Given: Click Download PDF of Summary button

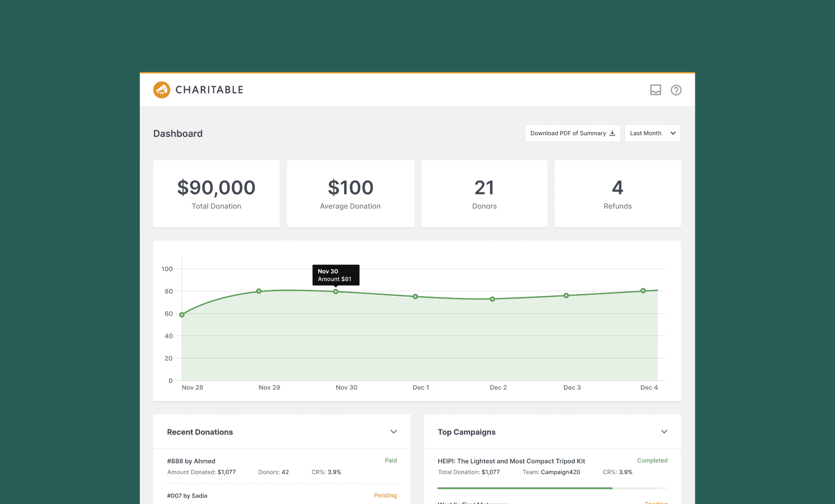Looking at the screenshot, I should (572, 133).
